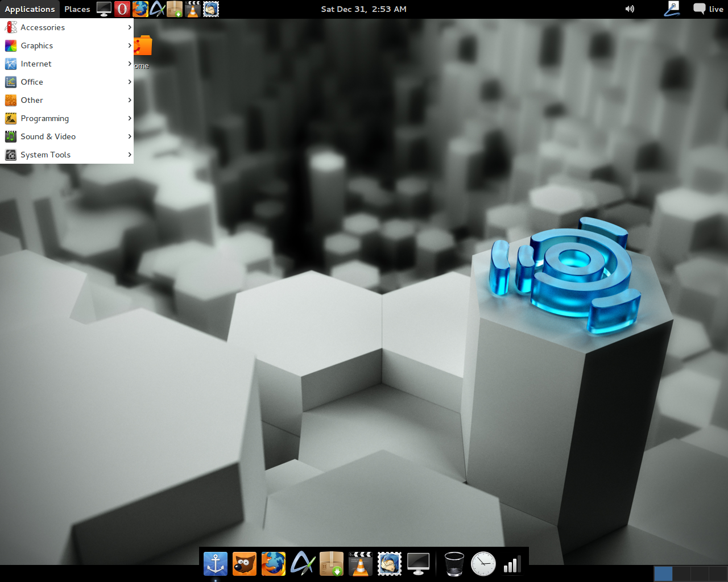Select the Programming menu entry
The width and height of the screenshot is (728, 582).
(x=67, y=118)
